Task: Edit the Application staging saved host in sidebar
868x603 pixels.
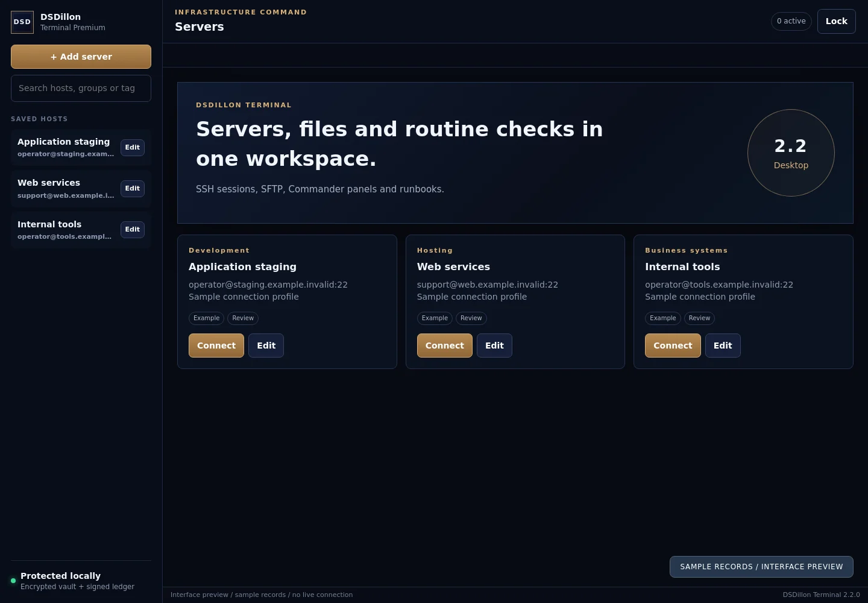Action: pos(133,147)
